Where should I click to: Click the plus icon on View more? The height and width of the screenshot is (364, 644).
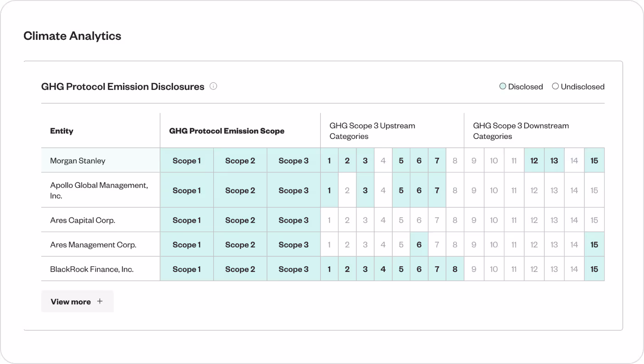(x=100, y=301)
